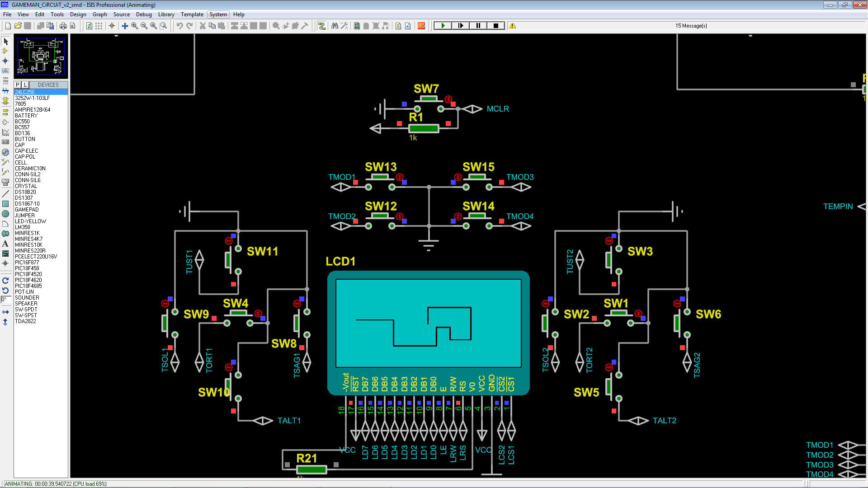Image resolution: width=868 pixels, height=488 pixels.
Task: Select GAMEPAD in devices list
Action: pyautogui.click(x=41, y=210)
